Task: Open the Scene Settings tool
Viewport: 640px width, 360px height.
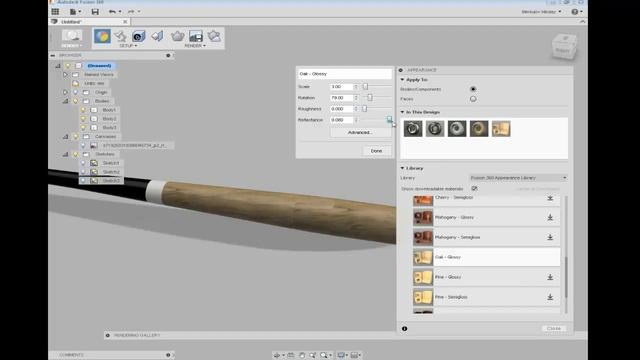Action: [120, 36]
